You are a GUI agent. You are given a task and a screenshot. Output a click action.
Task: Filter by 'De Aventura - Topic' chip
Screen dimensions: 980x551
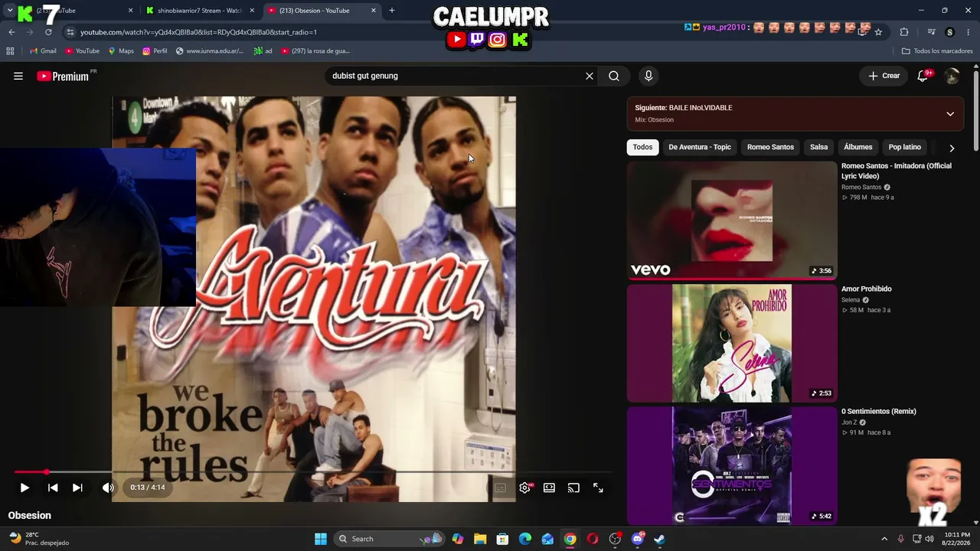click(700, 147)
